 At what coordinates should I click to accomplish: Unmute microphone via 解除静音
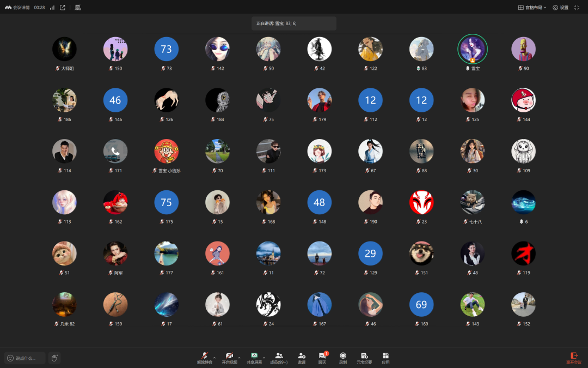pyautogui.click(x=205, y=358)
